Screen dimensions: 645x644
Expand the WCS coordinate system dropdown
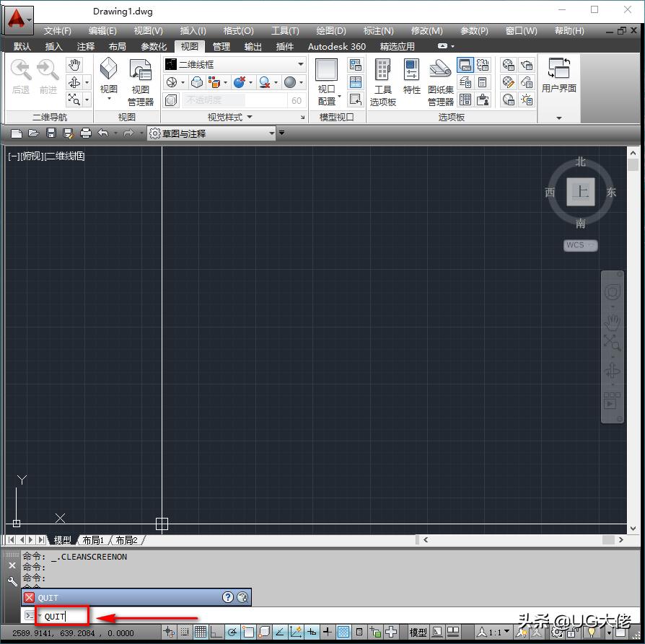click(x=591, y=245)
